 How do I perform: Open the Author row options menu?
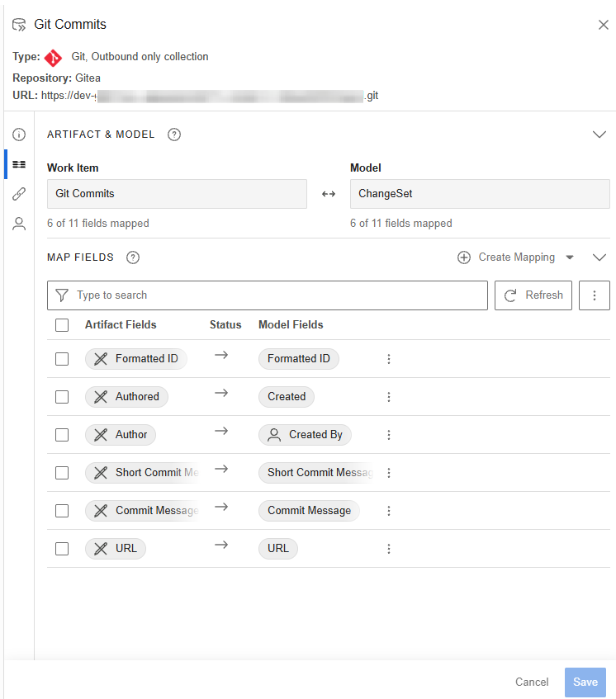pyautogui.click(x=389, y=435)
